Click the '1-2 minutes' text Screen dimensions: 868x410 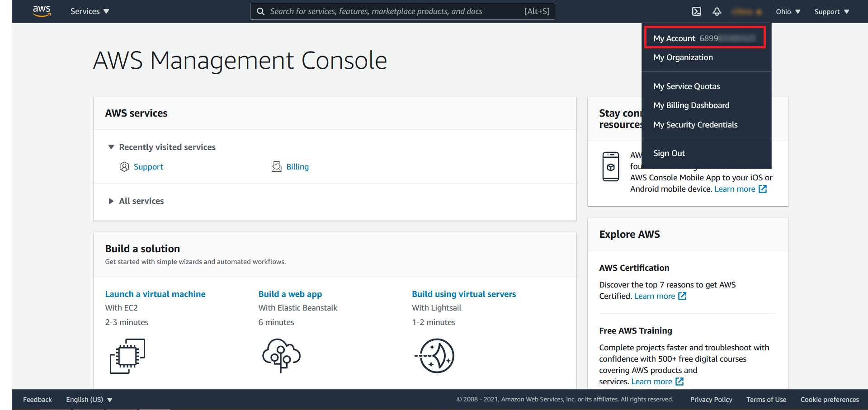tap(434, 322)
